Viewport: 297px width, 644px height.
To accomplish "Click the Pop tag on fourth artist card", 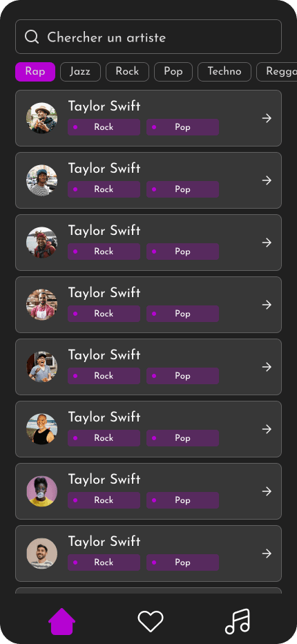I will pyautogui.click(x=183, y=314).
